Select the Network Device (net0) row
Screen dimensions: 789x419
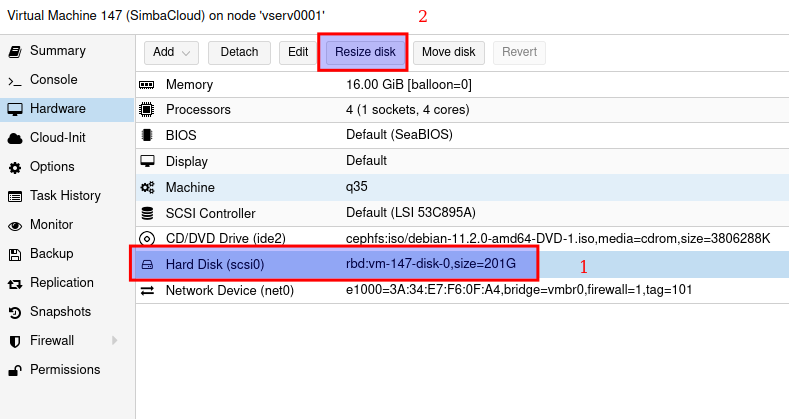coord(400,291)
